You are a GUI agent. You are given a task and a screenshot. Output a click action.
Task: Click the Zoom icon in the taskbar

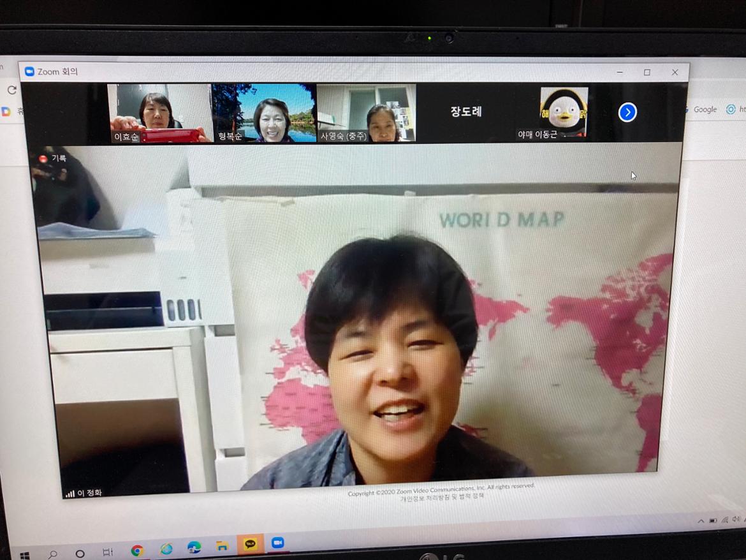coord(277,543)
